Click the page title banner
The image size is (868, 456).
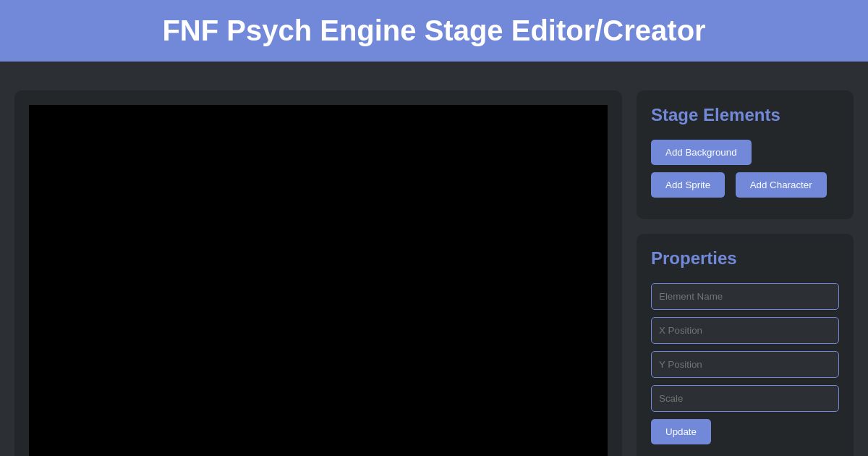[x=434, y=30]
